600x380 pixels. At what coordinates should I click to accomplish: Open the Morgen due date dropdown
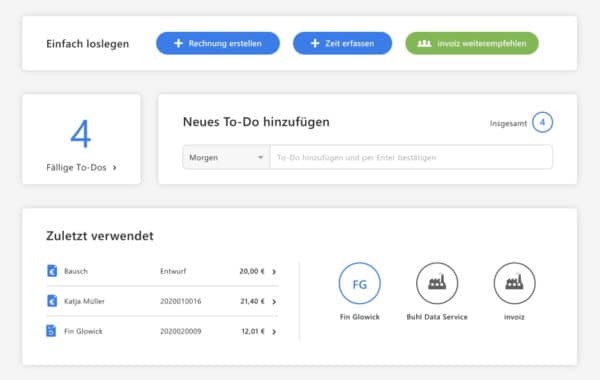(226, 157)
